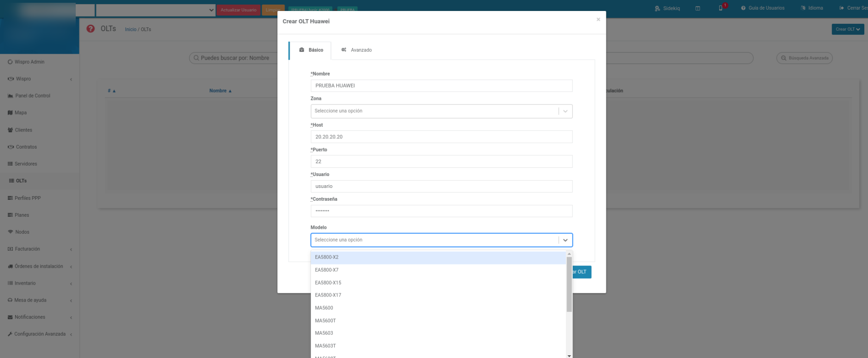This screenshot has height=358, width=868.
Task: Click the Cerrar Sesión logout icon
Action: 841,8
